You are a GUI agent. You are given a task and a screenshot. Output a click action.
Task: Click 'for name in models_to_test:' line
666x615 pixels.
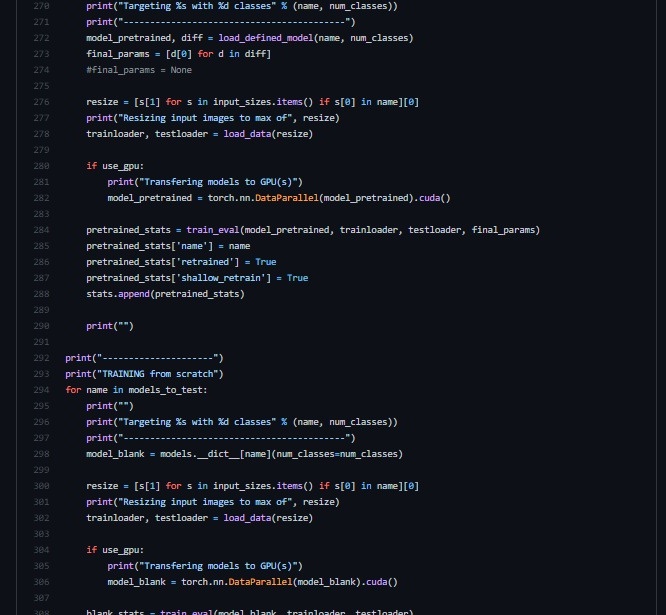(136, 390)
